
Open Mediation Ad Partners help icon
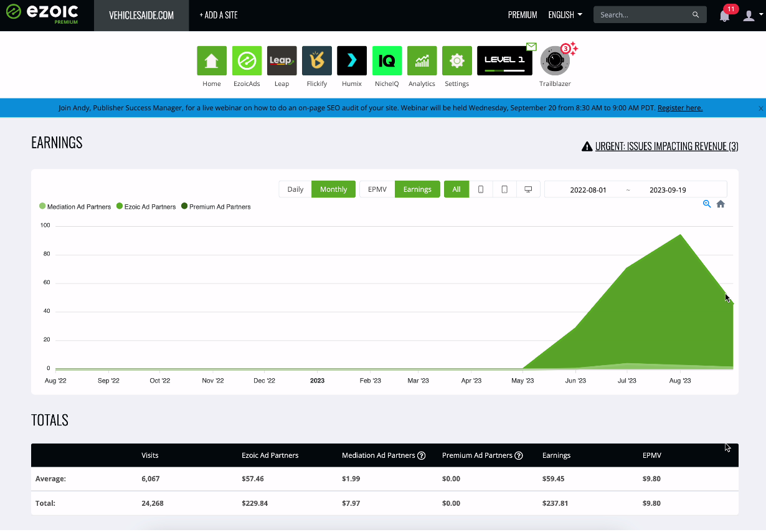[422, 455]
